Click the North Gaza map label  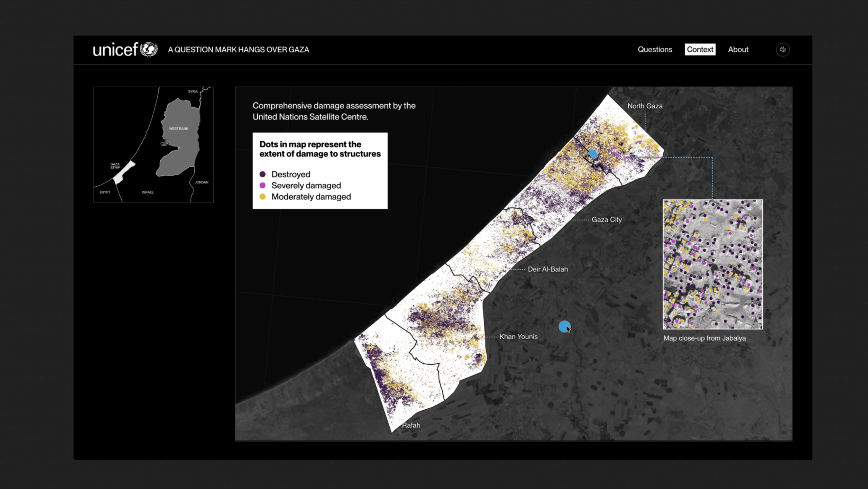click(645, 106)
